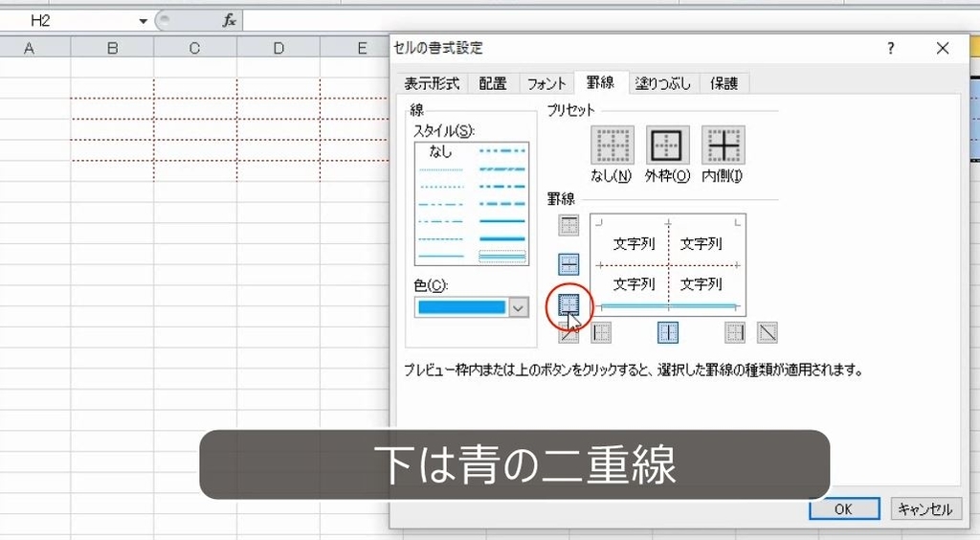Open the 色(C) color dropdown arrow

[x=518, y=307]
